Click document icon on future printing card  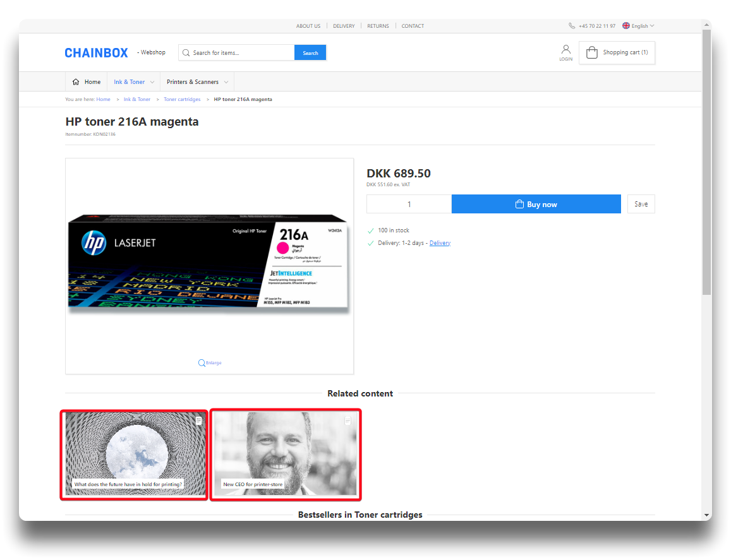tap(198, 420)
